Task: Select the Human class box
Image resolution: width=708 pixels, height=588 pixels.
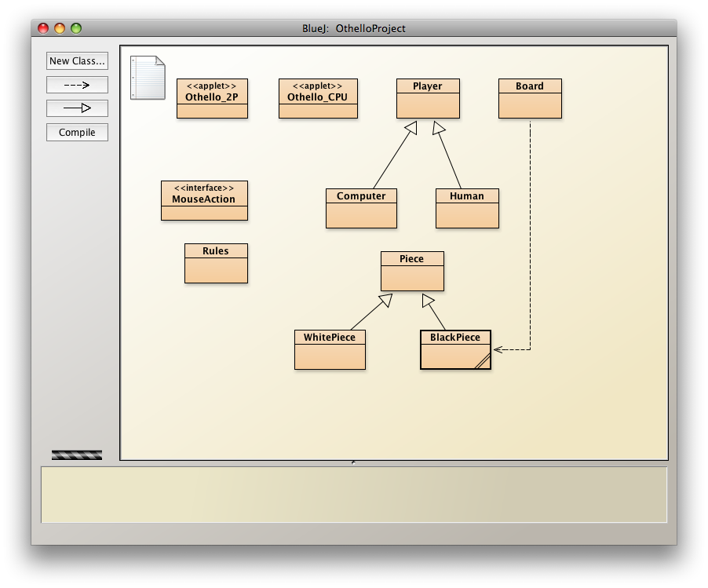Action: [x=467, y=208]
